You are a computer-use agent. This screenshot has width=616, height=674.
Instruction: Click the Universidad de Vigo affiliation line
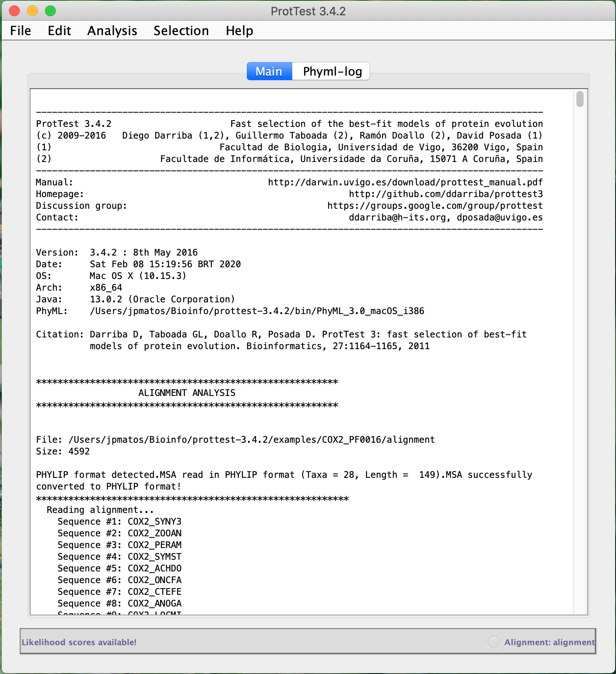(289, 147)
